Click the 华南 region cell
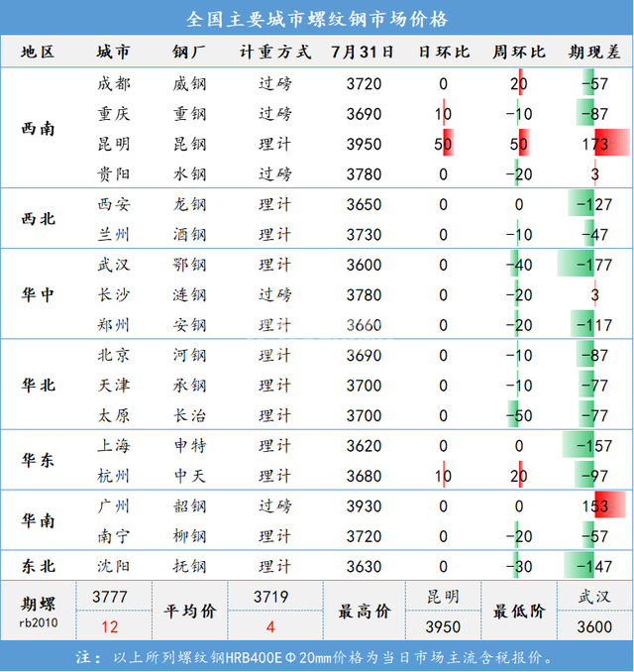634x672 pixels. pos(38,520)
